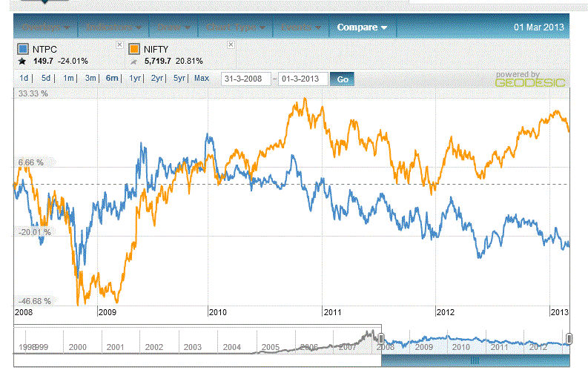Screen dimensions: 588x373
Task: Remove NTPC series with its close X
Action: [119, 44]
